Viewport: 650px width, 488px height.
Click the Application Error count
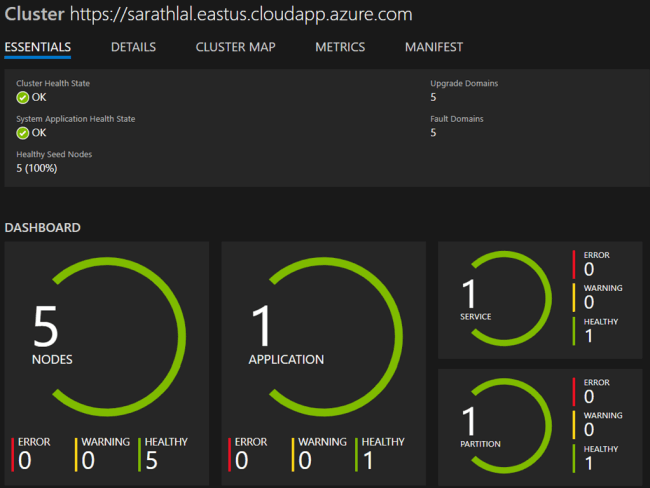pos(241,460)
